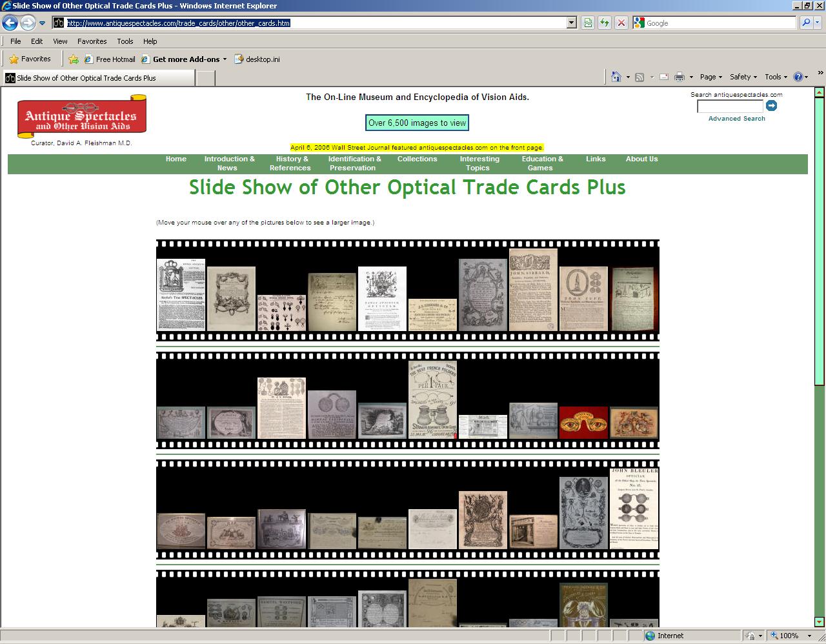Toggle Compatibility View in the address bar
The width and height of the screenshot is (826, 644).
tap(587, 23)
